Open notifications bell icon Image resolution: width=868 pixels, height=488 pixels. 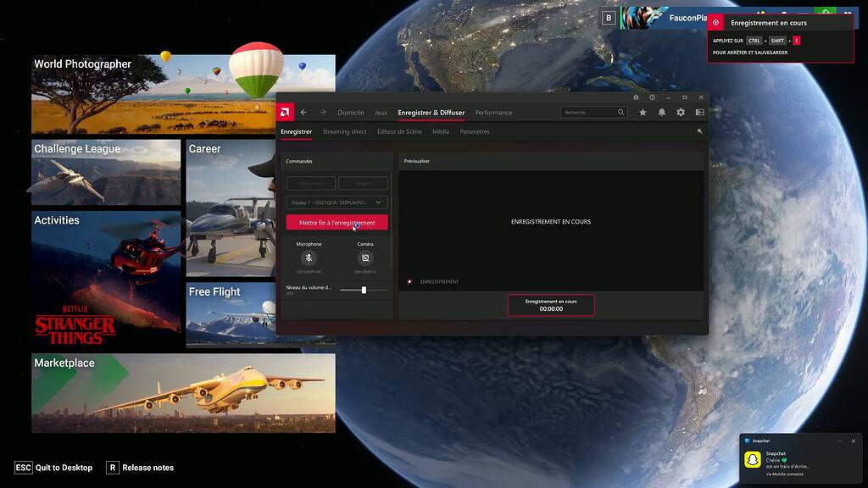tap(661, 113)
